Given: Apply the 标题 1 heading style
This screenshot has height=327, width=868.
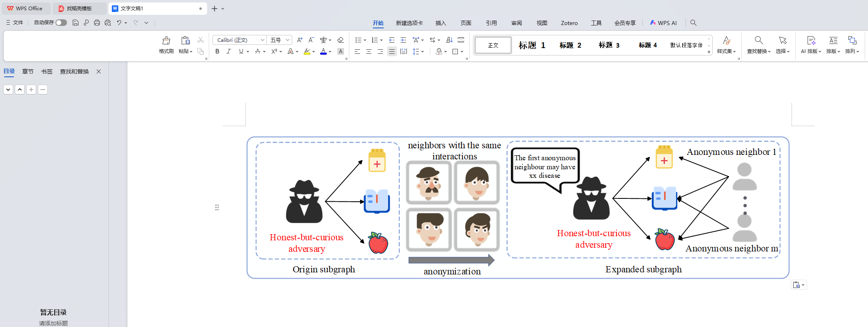Looking at the screenshot, I should click(532, 45).
